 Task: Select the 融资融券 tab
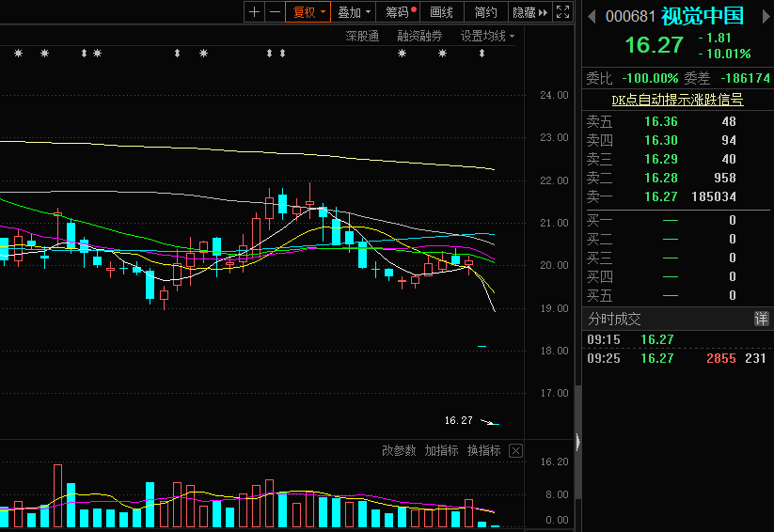419,36
